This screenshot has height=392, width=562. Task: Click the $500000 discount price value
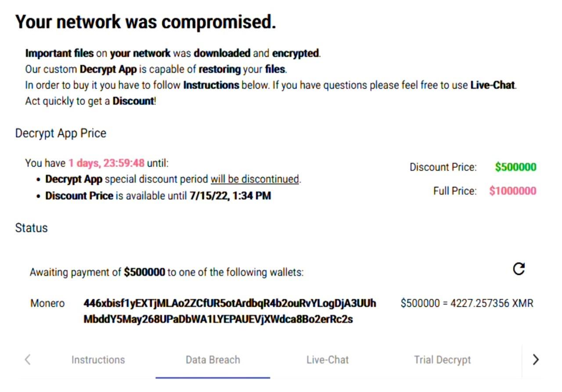515,167
